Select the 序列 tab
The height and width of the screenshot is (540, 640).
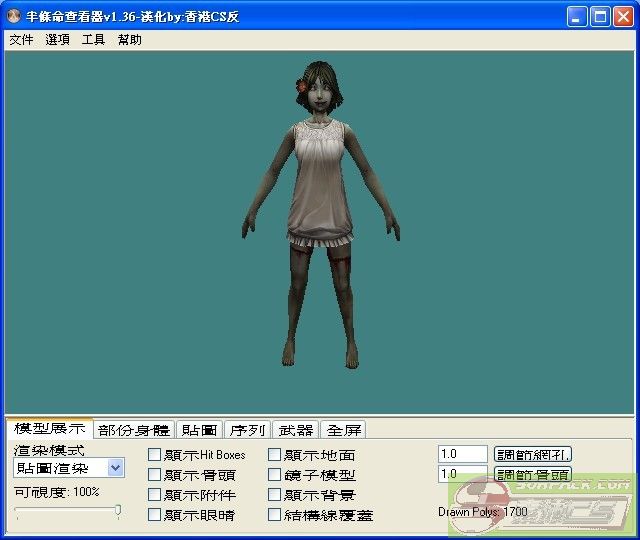pyautogui.click(x=247, y=430)
